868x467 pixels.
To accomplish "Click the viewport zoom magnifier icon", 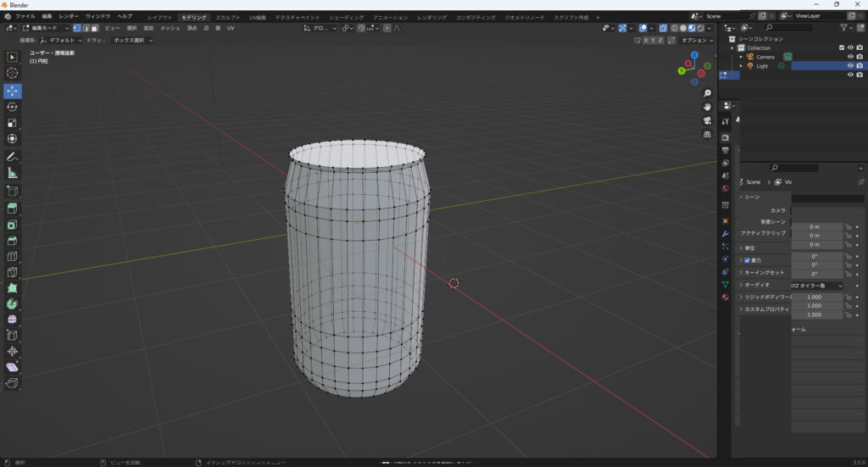I will click(x=707, y=93).
